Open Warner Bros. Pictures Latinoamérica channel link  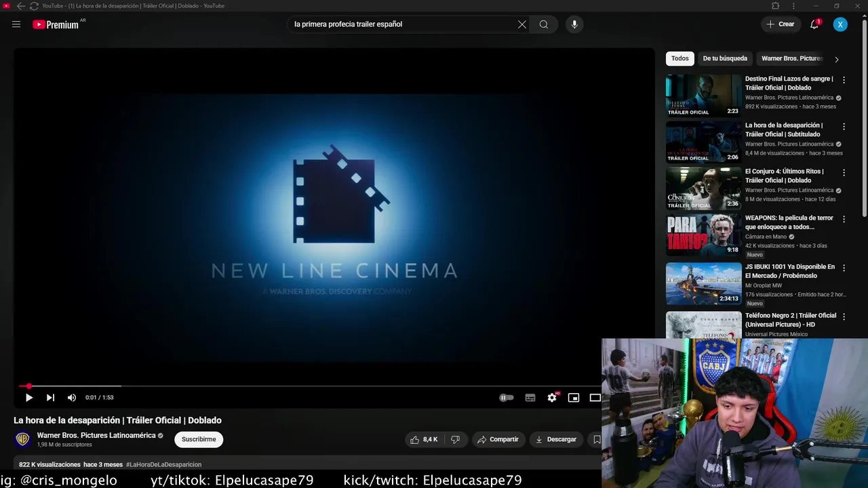(96, 435)
